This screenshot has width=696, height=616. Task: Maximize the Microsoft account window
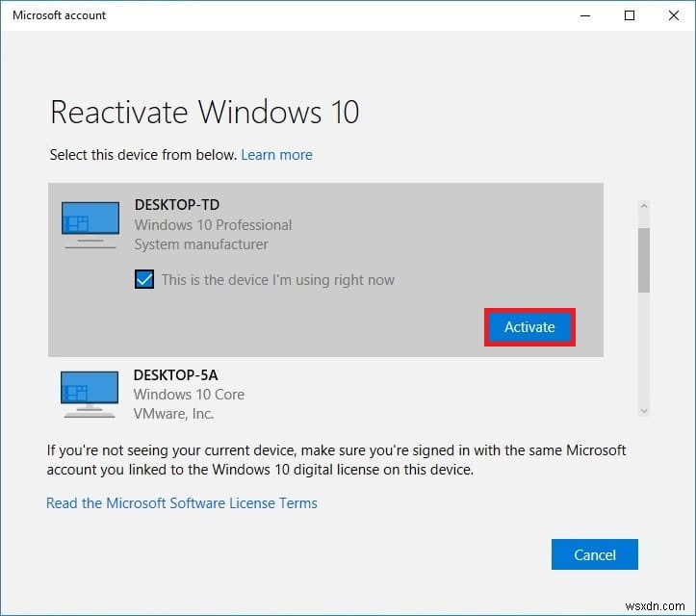click(x=629, y=15)
